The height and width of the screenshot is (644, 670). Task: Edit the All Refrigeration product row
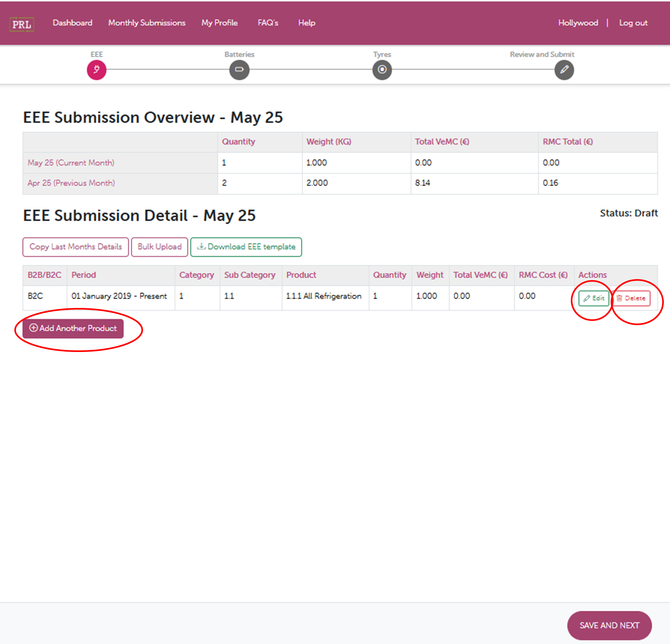(593, 298)
